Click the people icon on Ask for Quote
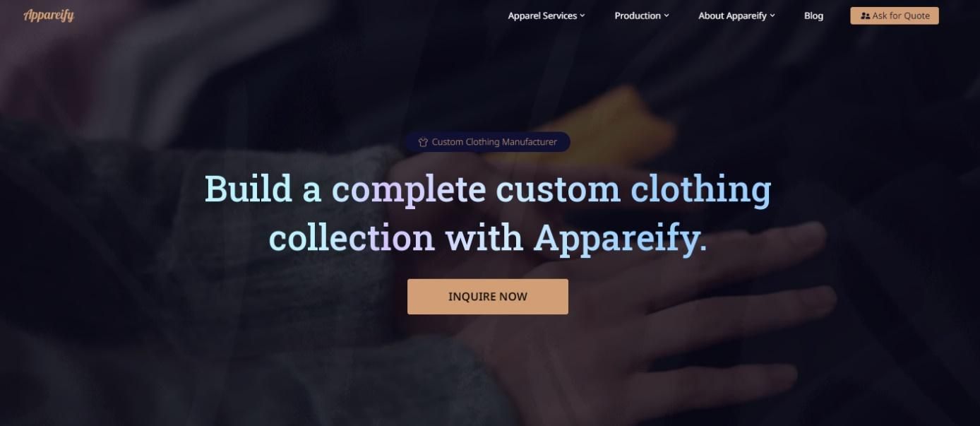This screenshot has height=426, width=980. 865,16
